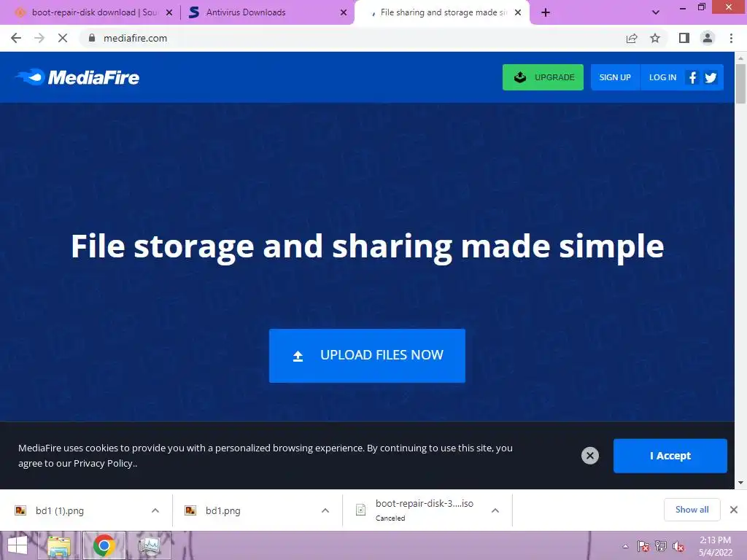
Task: Click LOG IN button
Action: point(662,77)
